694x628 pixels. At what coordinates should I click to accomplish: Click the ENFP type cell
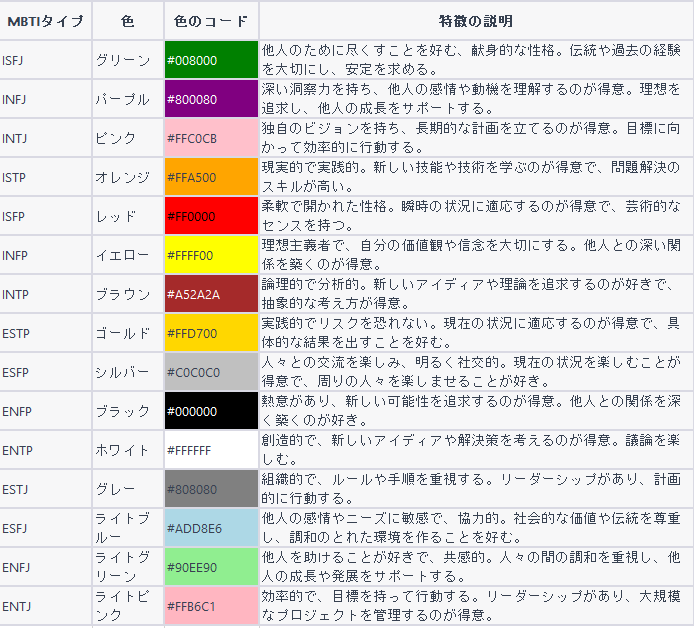coord(46,411)
